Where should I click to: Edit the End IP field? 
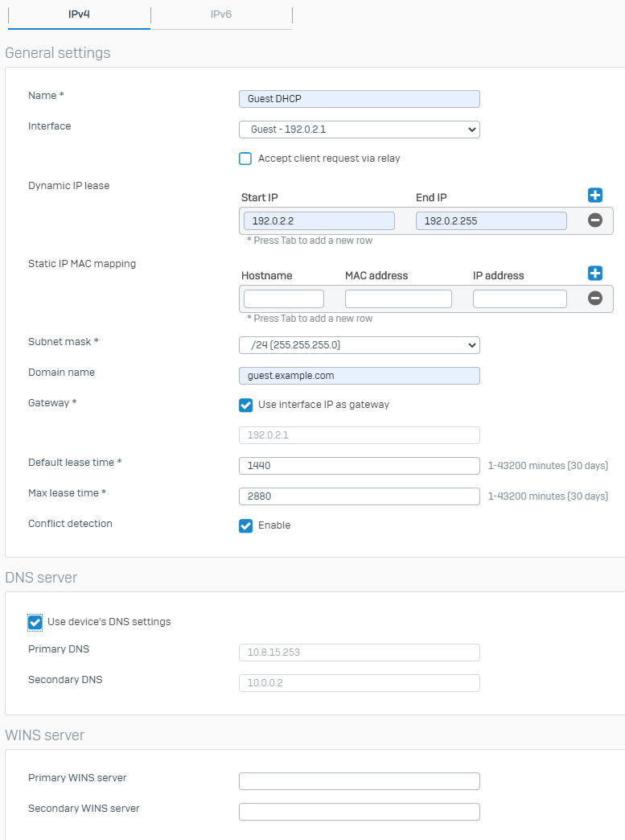(491, 221)
